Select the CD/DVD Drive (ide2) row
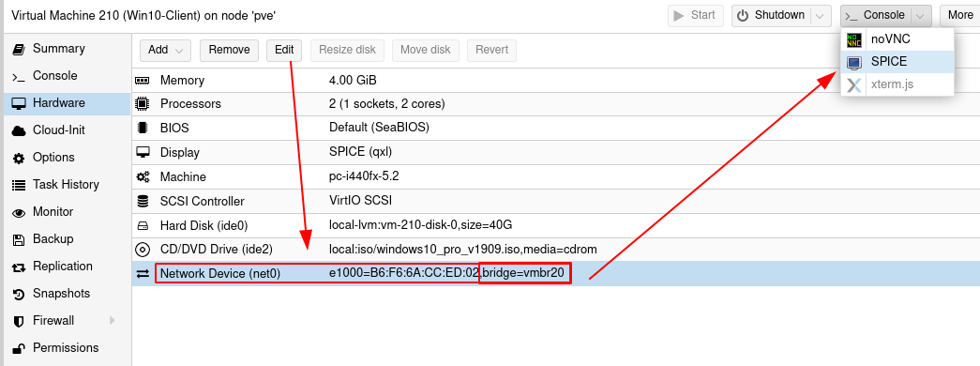The image size is (980, 366). pos(555,249)
